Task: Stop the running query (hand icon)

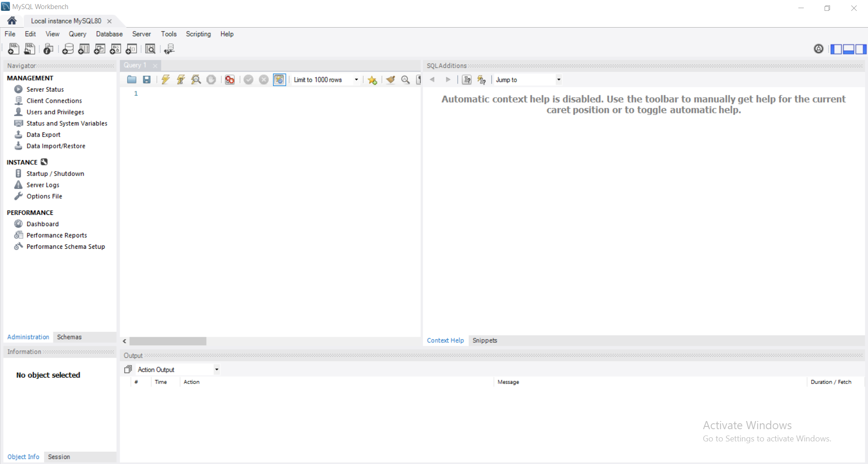Action: tap(211, 80)
